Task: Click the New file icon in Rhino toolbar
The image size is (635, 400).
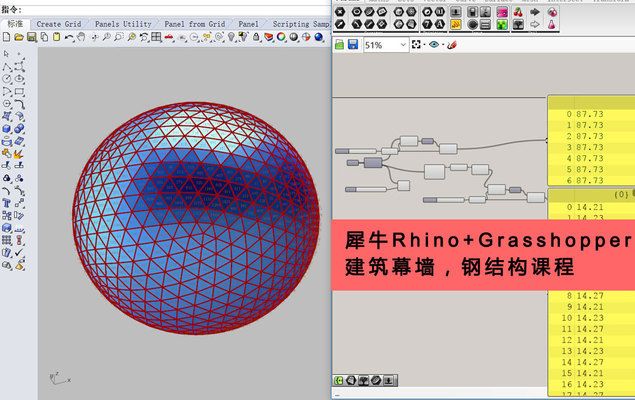Action: tap(7, 37)
